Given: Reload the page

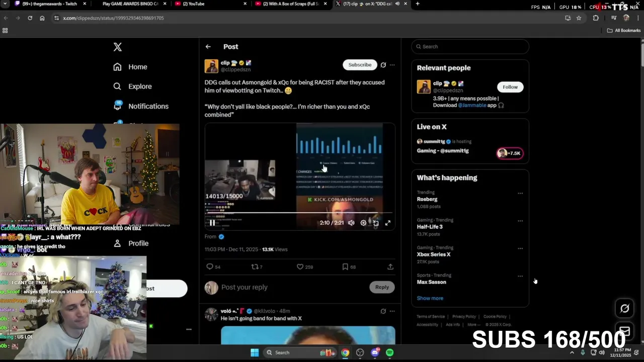Looking at the screenshot, I should (x=30, y=18).
